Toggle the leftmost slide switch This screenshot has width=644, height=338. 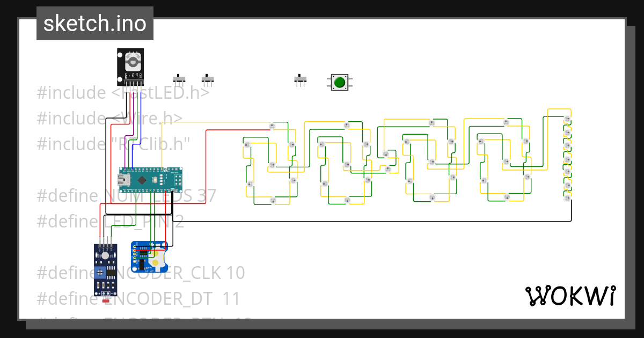coord(179,79)
